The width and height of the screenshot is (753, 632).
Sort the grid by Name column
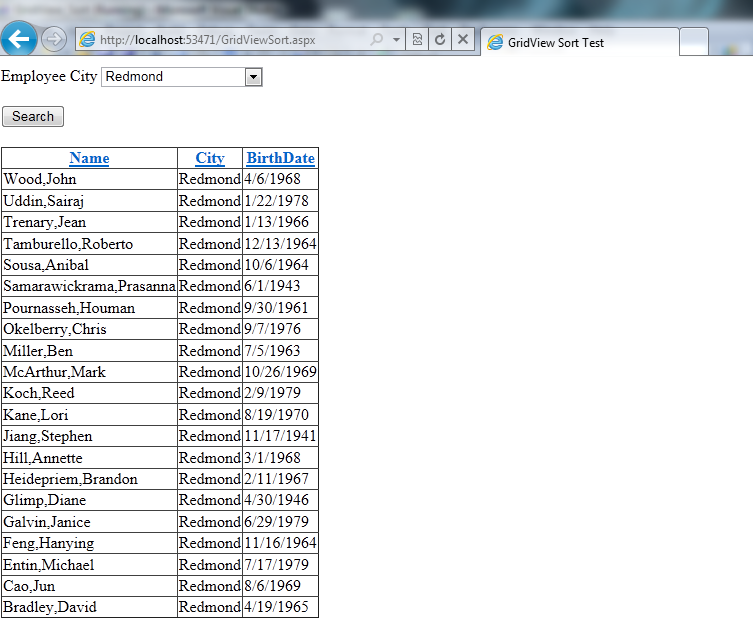[x=89, y=158]
